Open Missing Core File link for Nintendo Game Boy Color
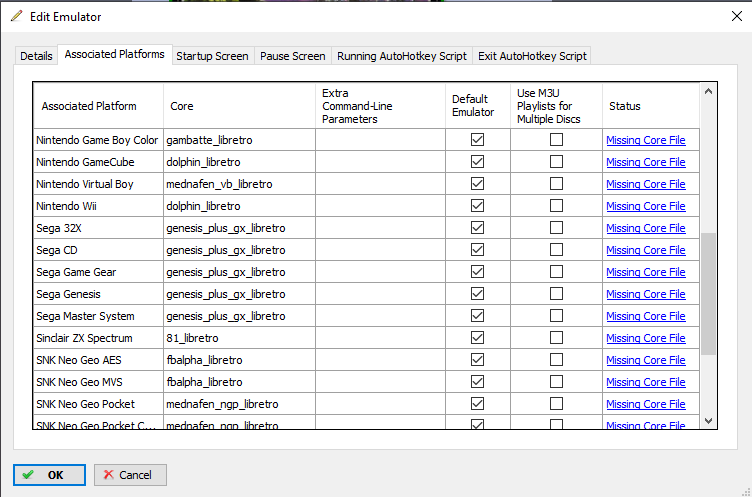This screenshot has width=752, height=497. tap(646, 140)
